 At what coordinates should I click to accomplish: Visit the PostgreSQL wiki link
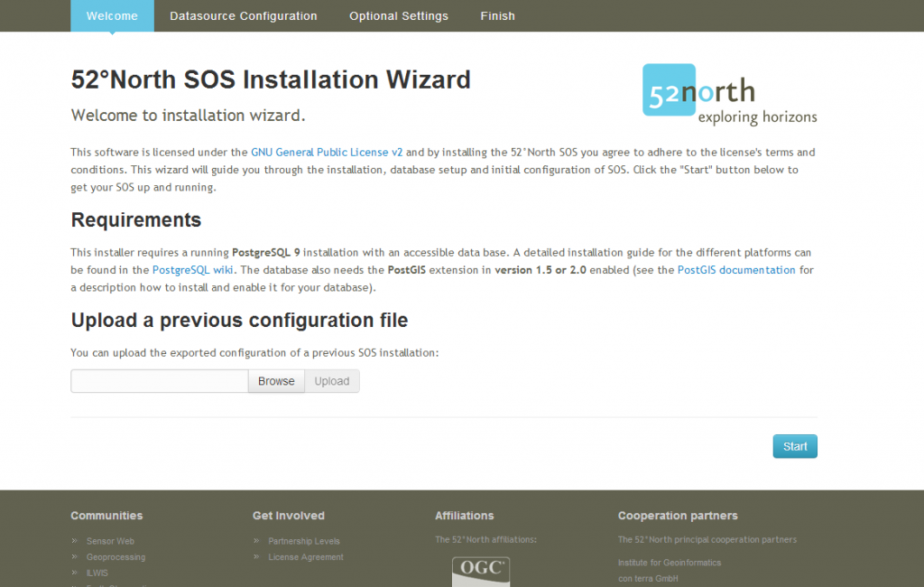[193, 270]
